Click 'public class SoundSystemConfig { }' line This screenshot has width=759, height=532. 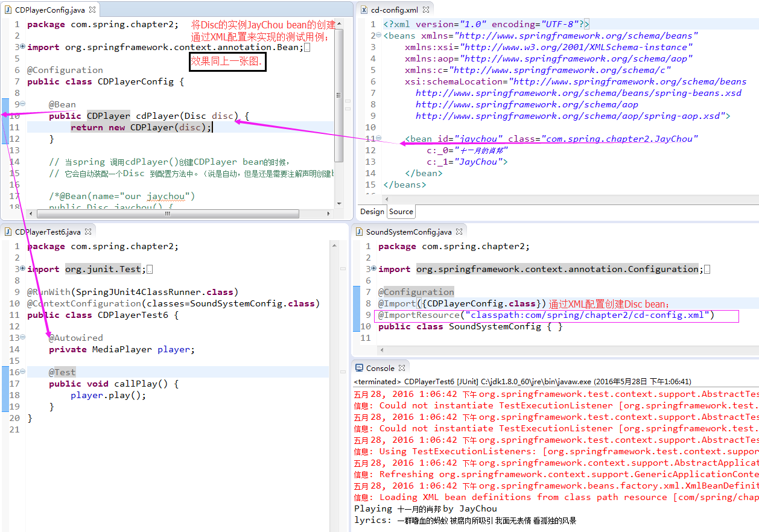click(470, 326)
